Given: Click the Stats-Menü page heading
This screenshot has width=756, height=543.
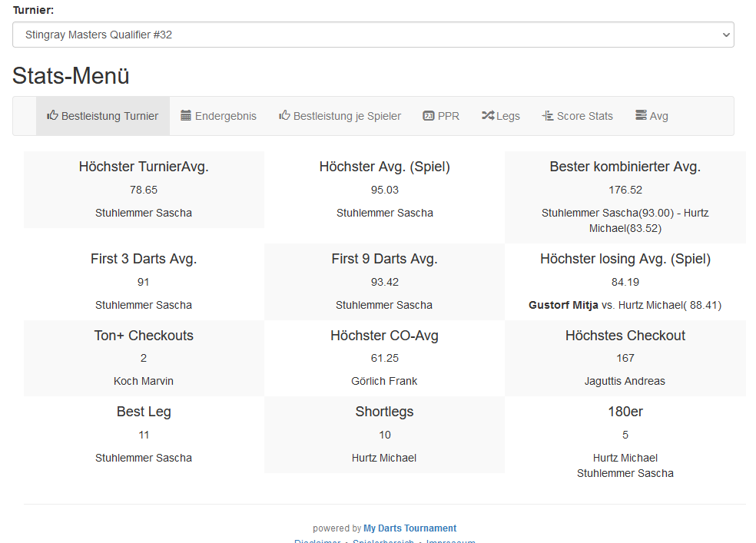Looking at the screenshot, I should coord(71,76).
